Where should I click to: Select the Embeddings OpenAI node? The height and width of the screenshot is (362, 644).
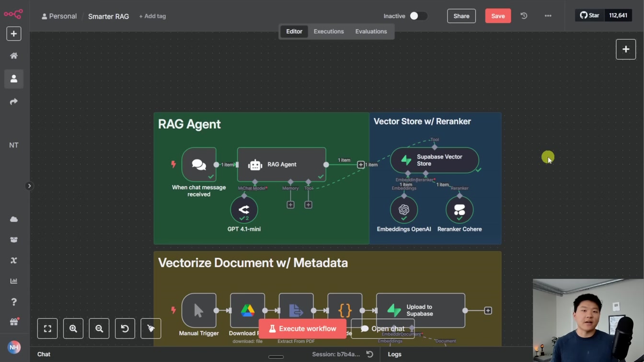pos(404,210)
